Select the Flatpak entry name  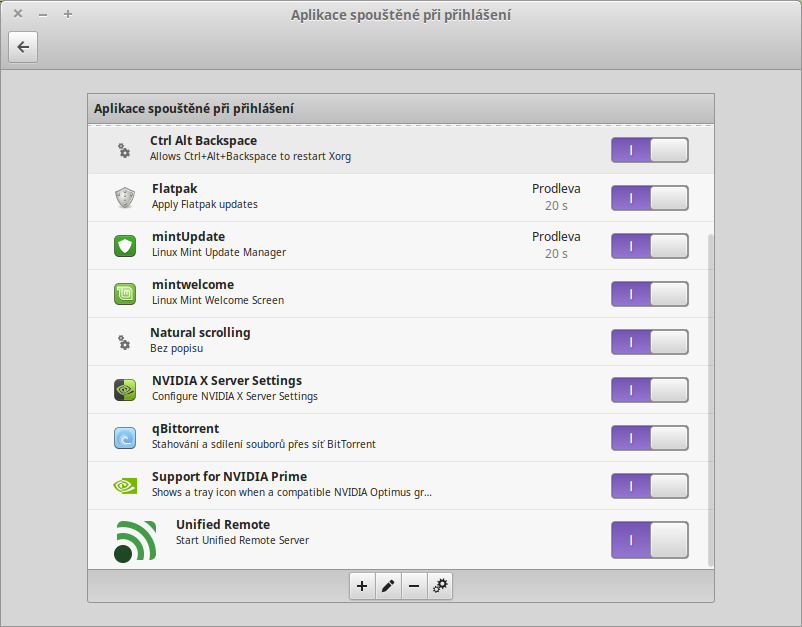174,189
